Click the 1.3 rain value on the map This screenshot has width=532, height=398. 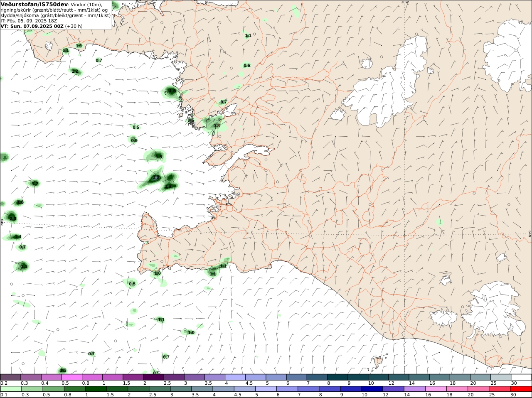(63, 370)
